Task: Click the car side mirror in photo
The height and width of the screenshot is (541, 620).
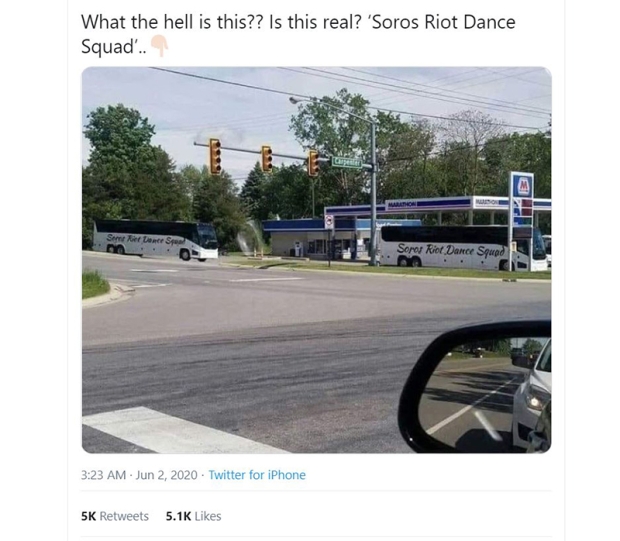Action: [x=474, y=387]
